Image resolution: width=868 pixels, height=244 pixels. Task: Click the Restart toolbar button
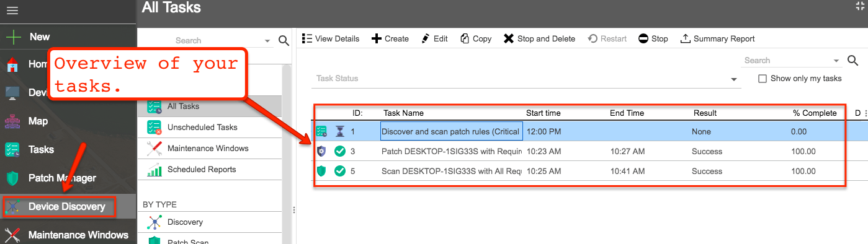[x=607, y=38]
